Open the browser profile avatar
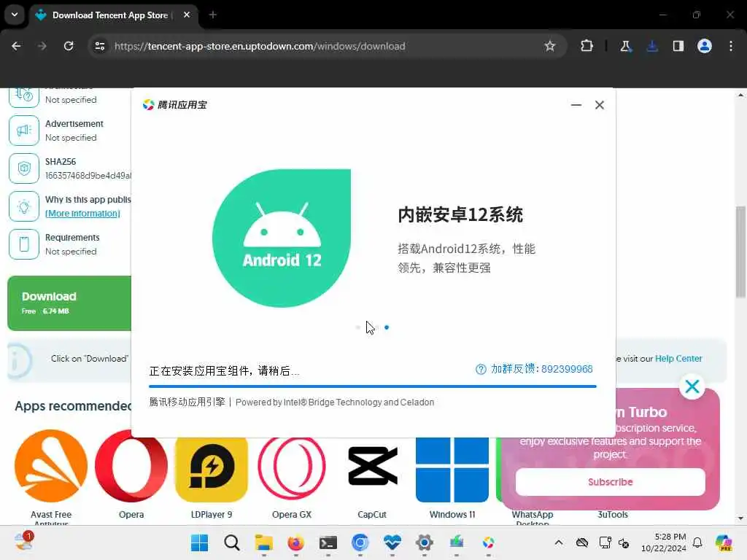This screenshot has height=560, width=747. [x=705, y=46]
